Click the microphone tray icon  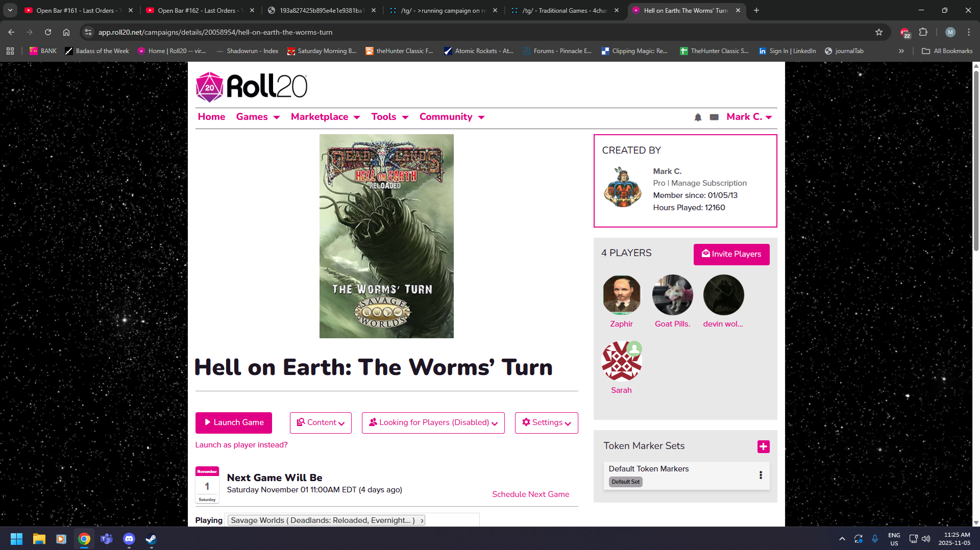click(875, 539)
